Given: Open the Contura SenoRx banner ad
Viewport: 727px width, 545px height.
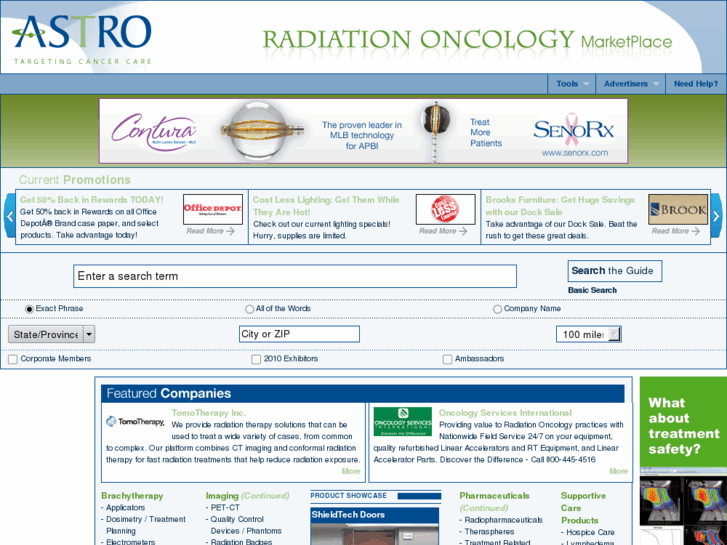Looking at the screenshot, I should 364,131.
